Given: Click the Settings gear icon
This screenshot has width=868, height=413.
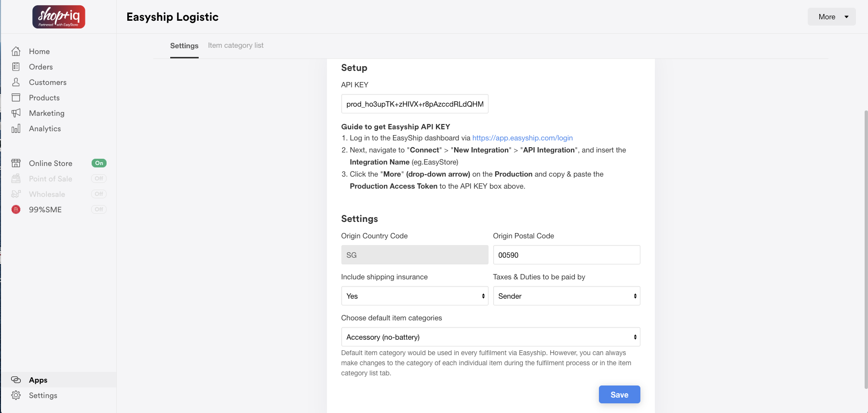Looking at the screenshot, I should [x=16, y=395].
